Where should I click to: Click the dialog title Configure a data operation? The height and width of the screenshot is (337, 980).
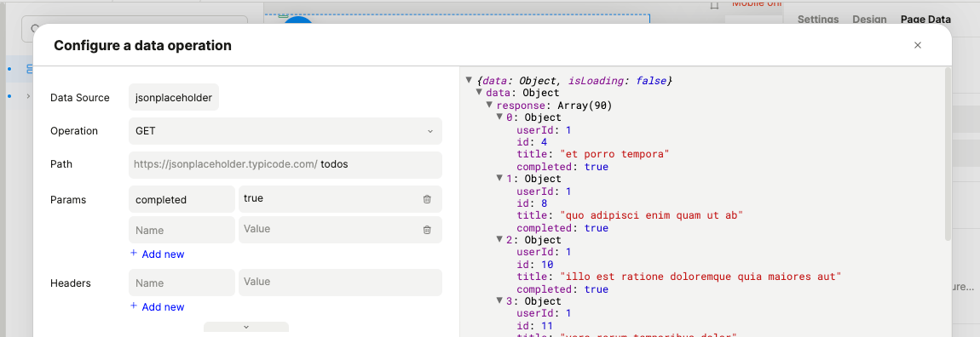(142, 45)
